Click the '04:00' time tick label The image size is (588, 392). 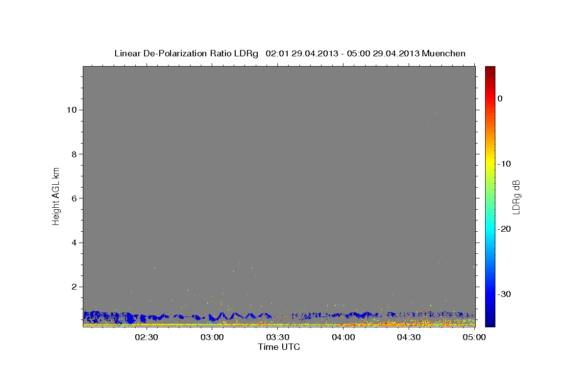point(343,337)
